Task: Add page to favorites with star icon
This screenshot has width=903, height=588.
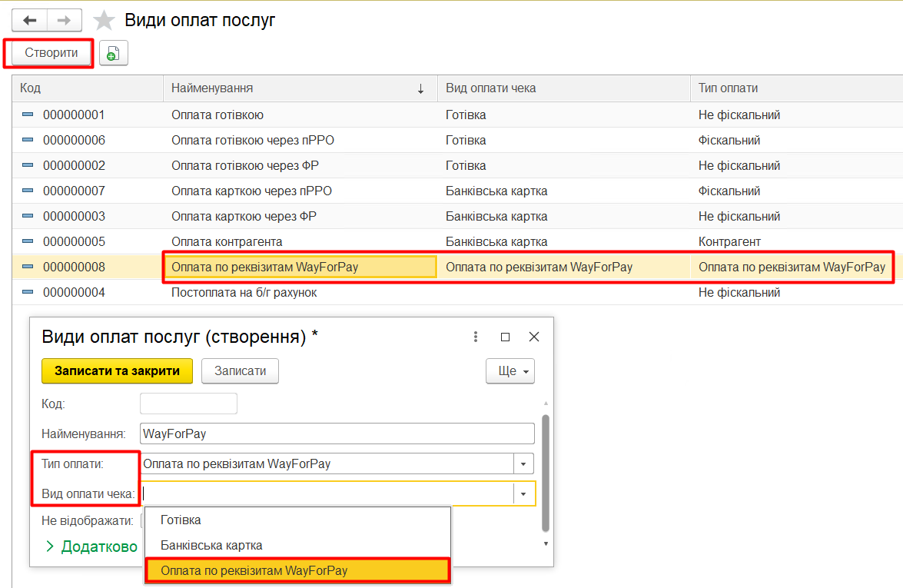Action: [104, 21]
